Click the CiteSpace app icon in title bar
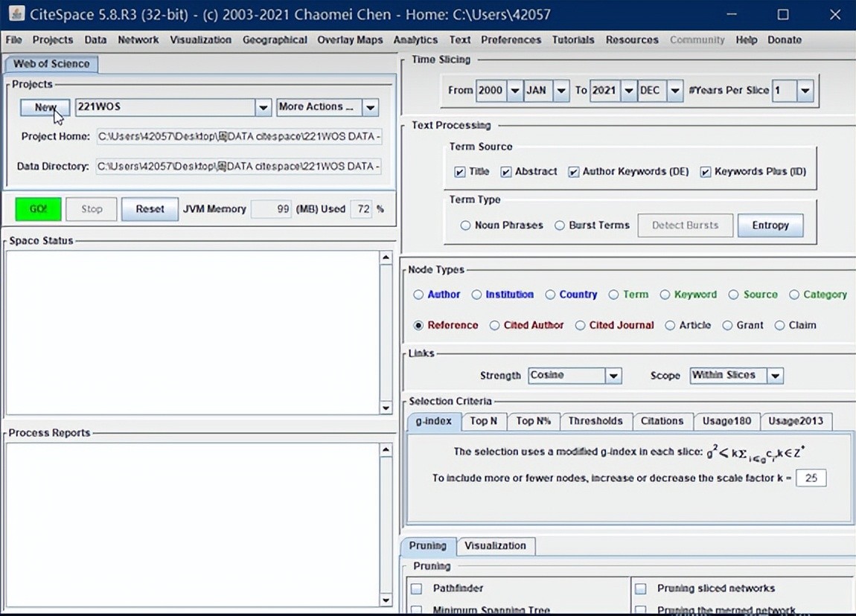856x616 pixels. coord(15,13)
